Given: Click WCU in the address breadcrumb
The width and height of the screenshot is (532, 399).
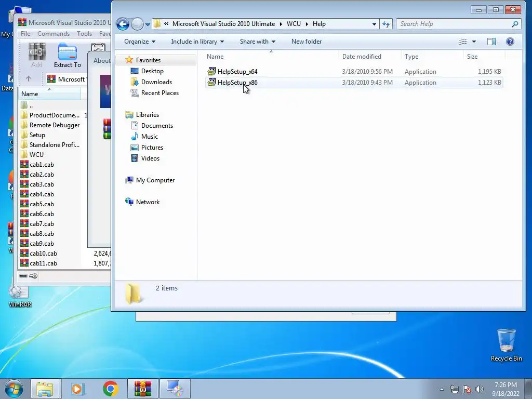Looking at the screenshot, I should 294,24.
